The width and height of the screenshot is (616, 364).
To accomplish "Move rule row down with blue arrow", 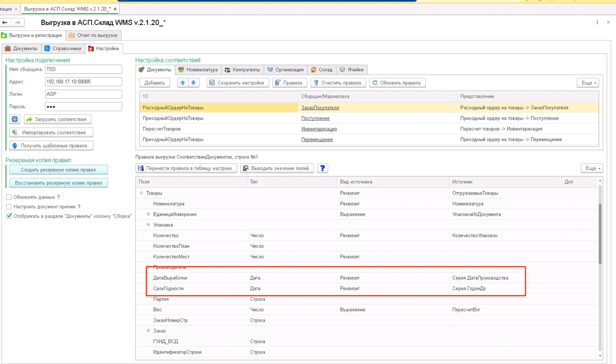I will (193, 83).
